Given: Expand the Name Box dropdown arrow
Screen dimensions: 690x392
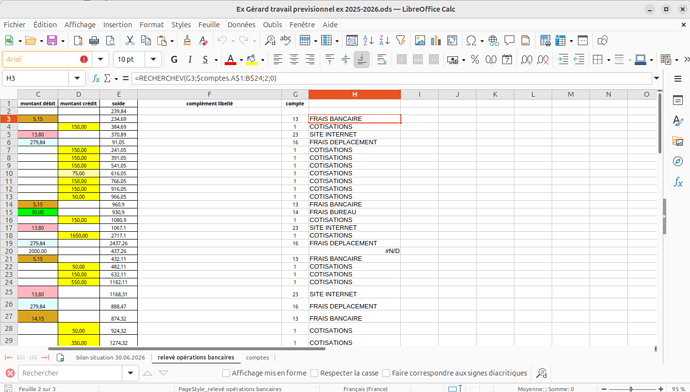Looking at the screenshot, I should 77,78.
